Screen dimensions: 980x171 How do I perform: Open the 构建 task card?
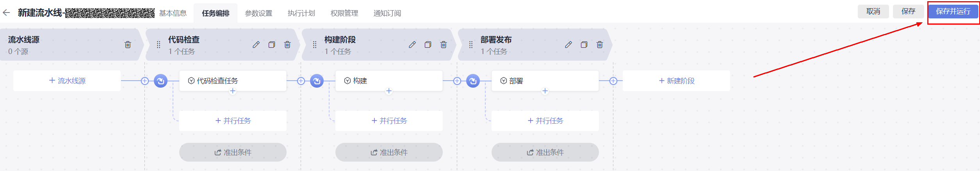click(389, 81)
